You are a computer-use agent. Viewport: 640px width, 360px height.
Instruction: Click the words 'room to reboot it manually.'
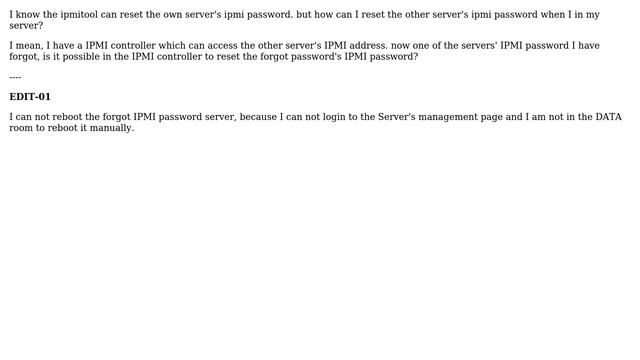pos(71,128)
